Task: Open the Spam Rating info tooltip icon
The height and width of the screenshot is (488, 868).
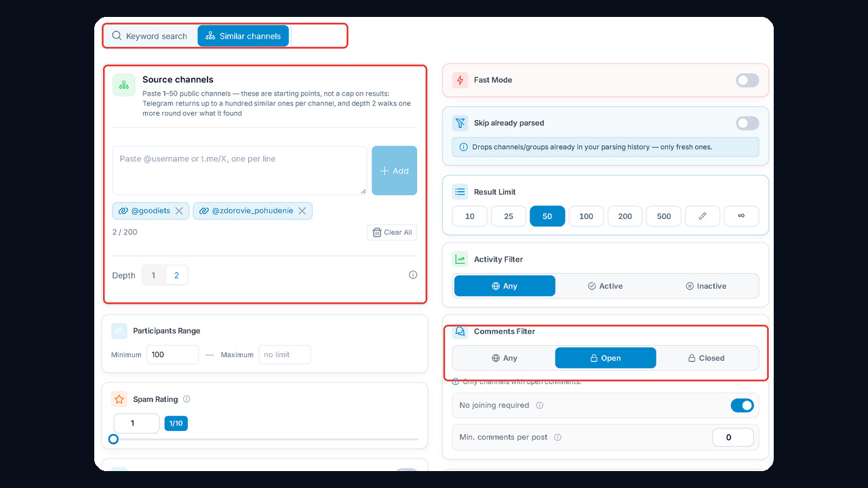Action: coord(186,399)
